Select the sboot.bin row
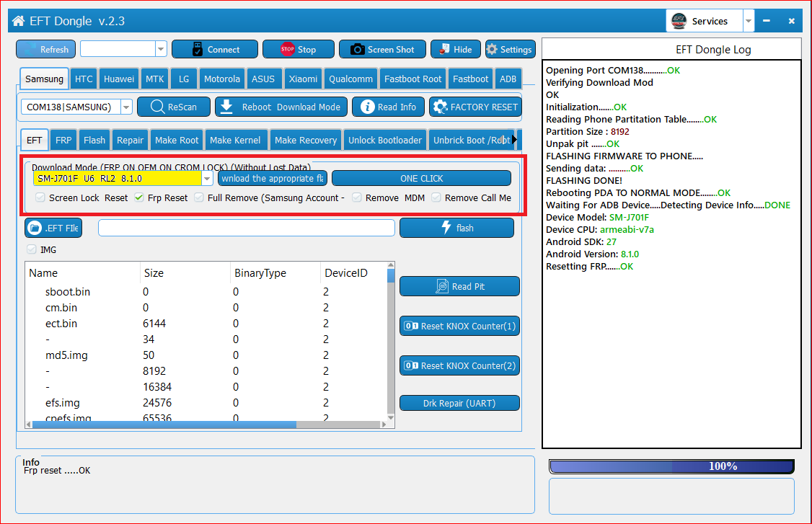Image resolution: width=812 pixels, height=524 pixels. [x=206, y=291]
